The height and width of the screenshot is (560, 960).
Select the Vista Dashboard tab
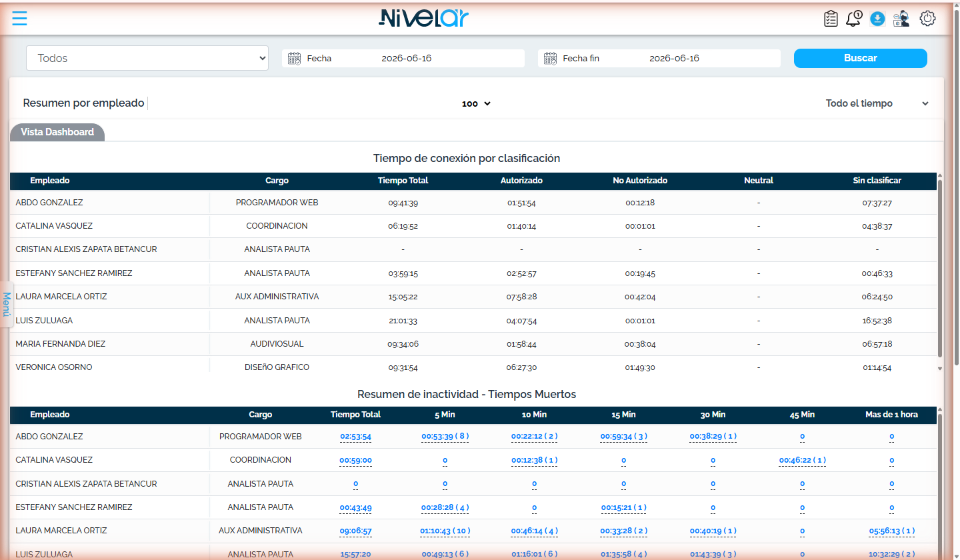(x=57, y=132)
